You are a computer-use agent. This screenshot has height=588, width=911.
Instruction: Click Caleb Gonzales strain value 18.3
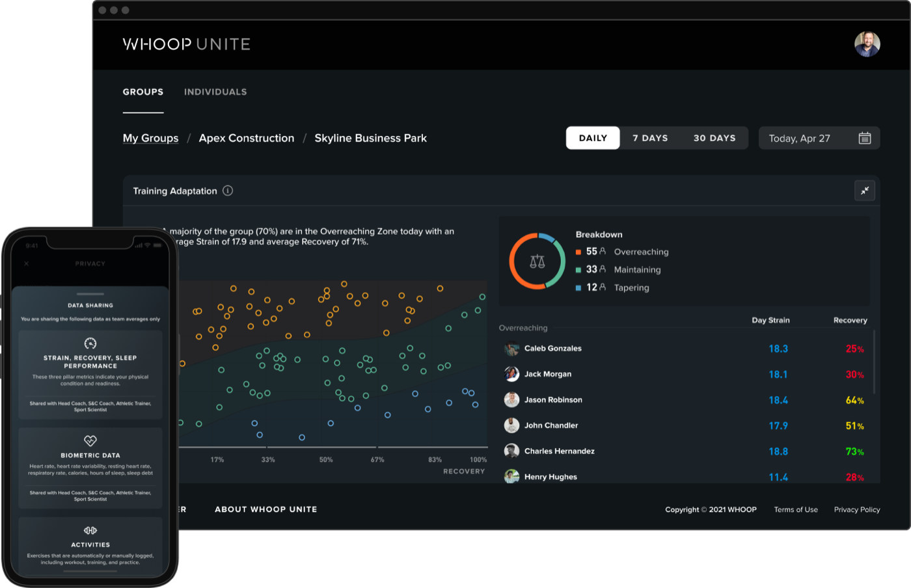pos(778,349)
